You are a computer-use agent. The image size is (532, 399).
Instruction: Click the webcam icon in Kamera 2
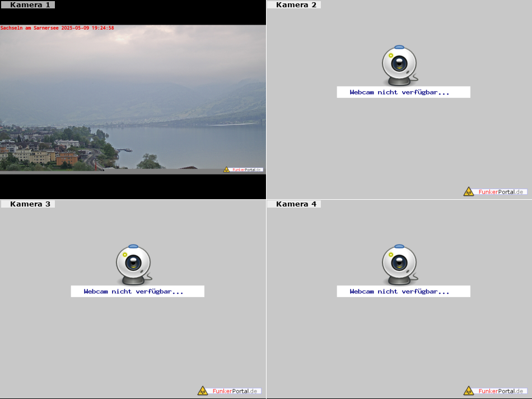[400, 65]
